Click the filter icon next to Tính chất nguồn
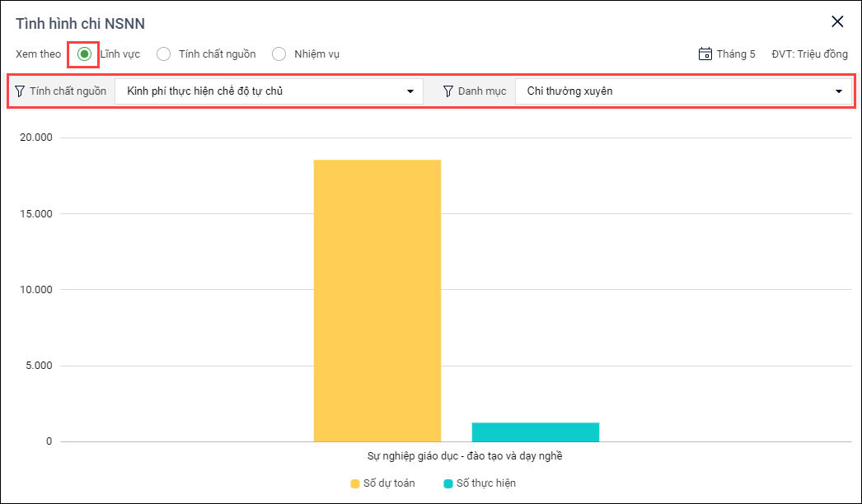This screenshot has height=504, width=862. click(x=20, y=91)
